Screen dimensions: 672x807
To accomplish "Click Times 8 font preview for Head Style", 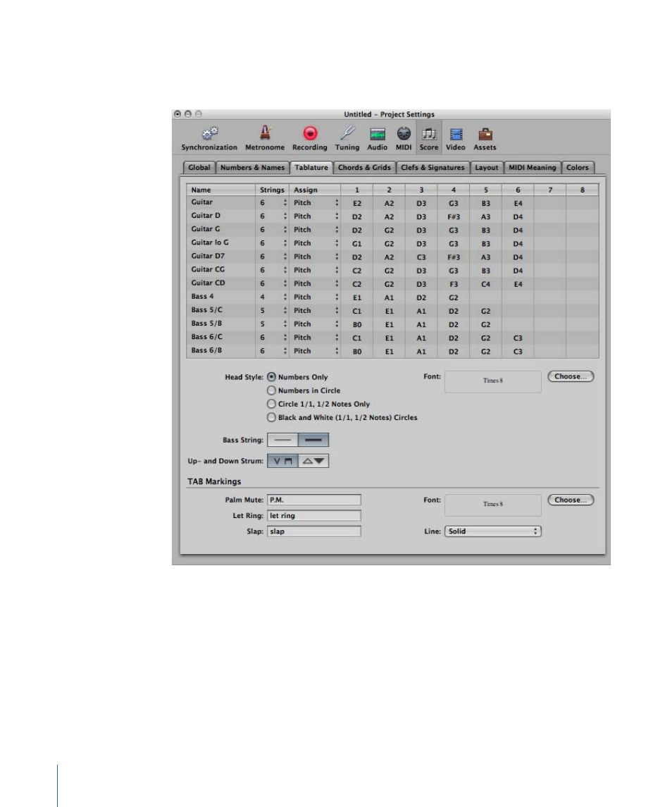I will point(493,381).
